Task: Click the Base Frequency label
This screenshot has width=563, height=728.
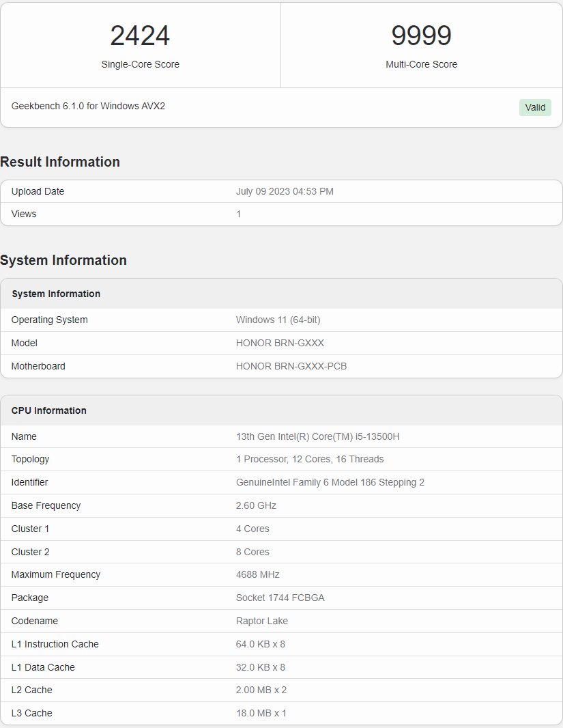Action: click(x=46, y=505)
